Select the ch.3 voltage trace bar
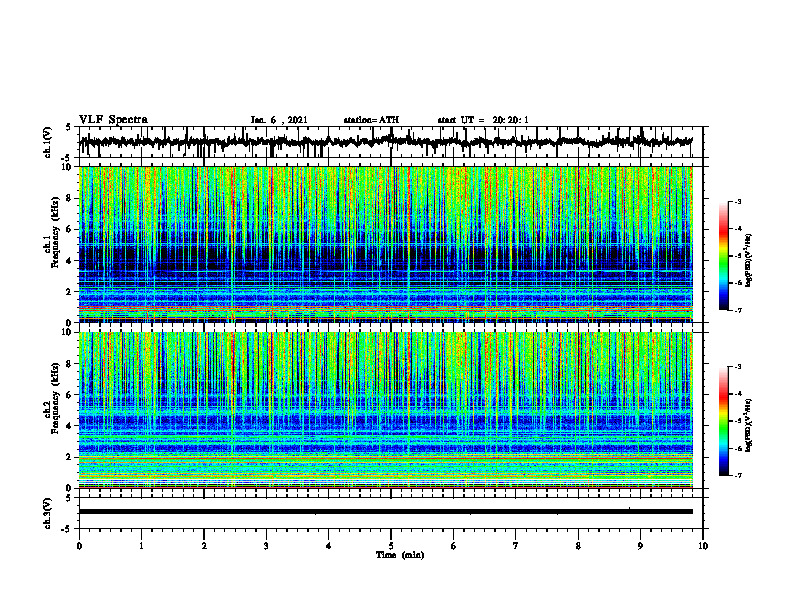This screenshot has width=792, height=612. (x=385, y=512)
